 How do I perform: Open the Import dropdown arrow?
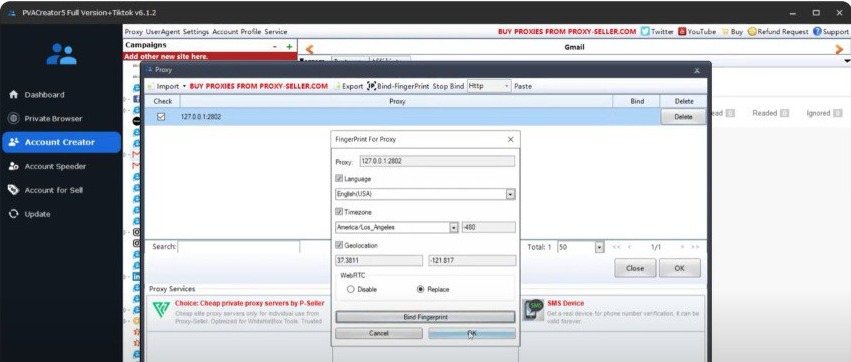coord(184,86)
